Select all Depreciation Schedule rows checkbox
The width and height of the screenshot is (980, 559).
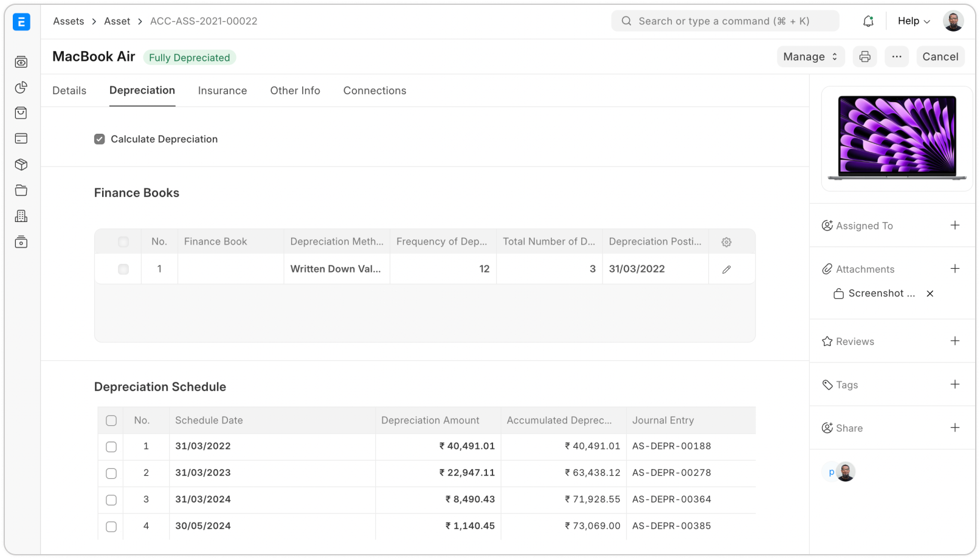tap(111, 420)
